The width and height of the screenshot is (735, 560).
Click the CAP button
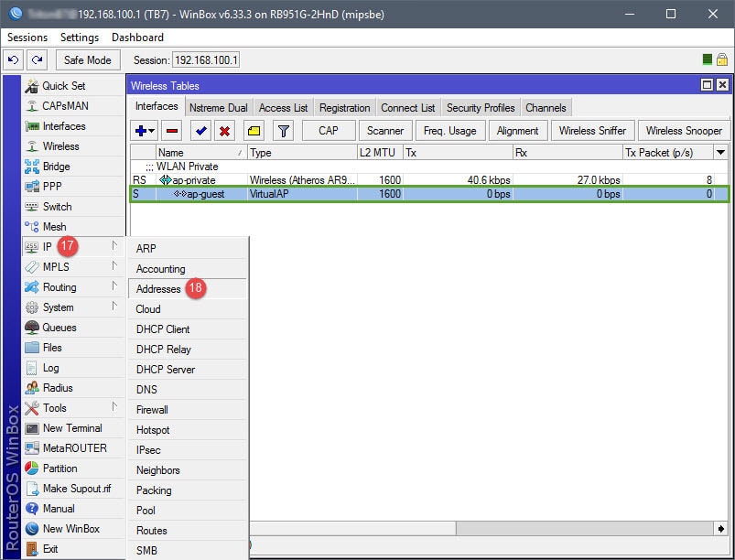[329, 131]
